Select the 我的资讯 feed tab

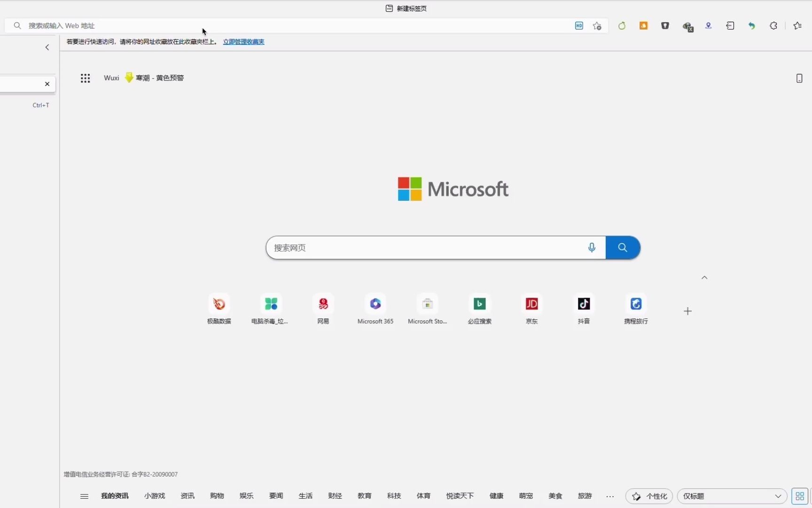[x=115, y=496]
